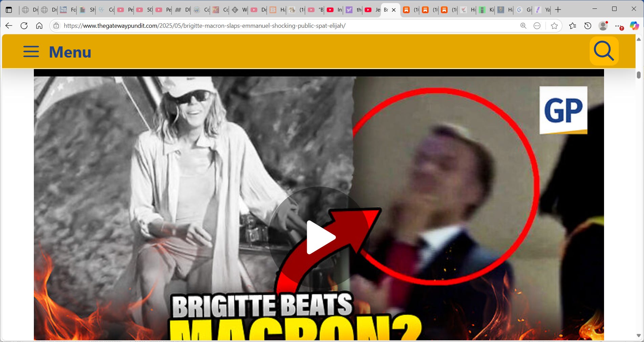644x342 pixels.
Task: Switch to the 'Ki' tab
Action: pos(487,10)
